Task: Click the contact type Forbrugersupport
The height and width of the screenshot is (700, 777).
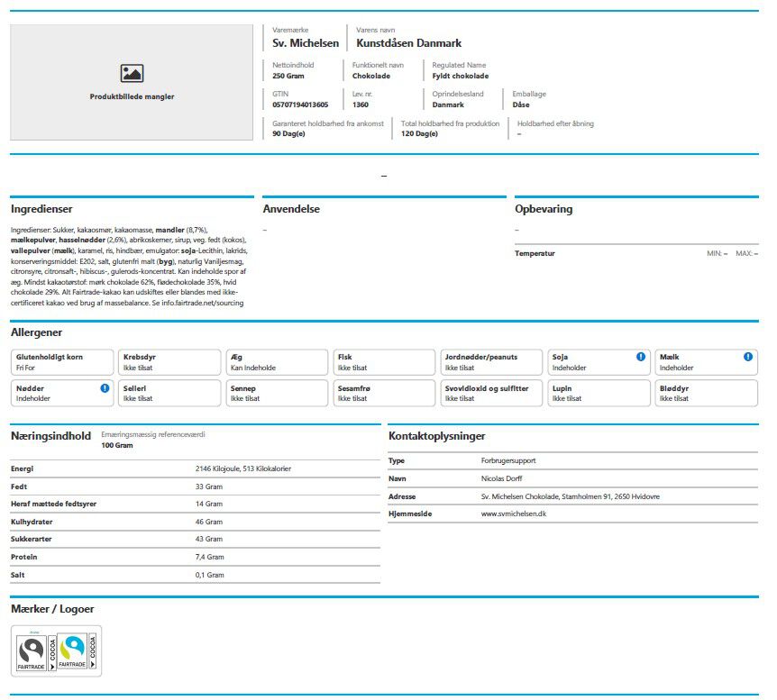Action: pos(507,460)
